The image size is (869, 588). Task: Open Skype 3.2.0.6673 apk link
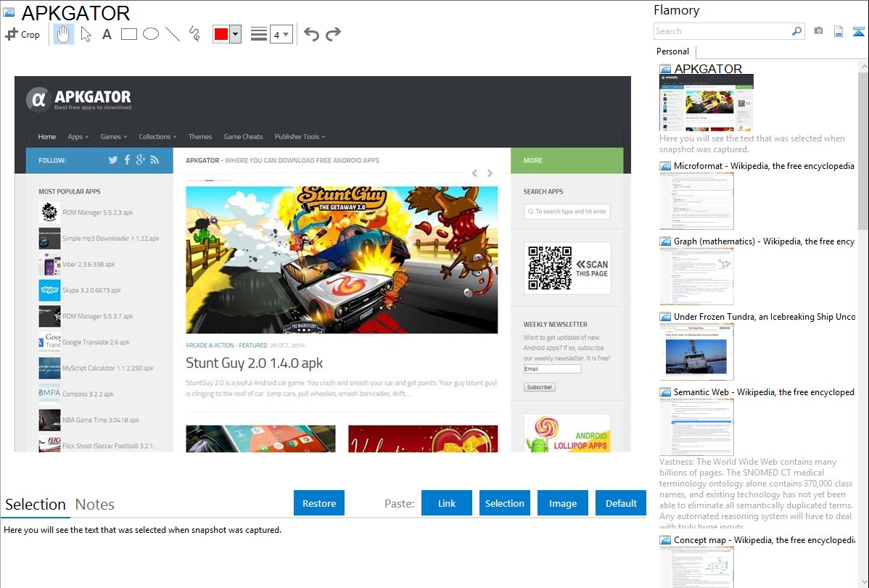coord(91,291)
